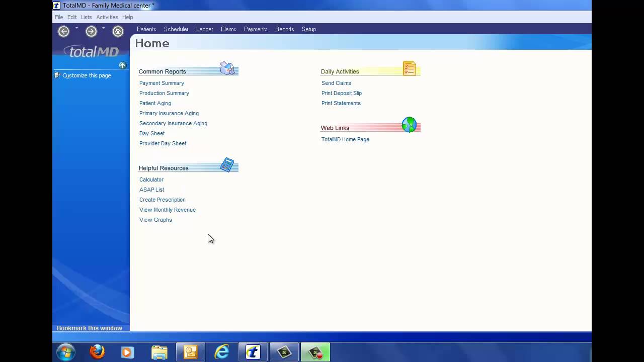This screenshot has height=362, width=644.
Task: Open the Payment Summary report link
Action: [x=162, y=83]
